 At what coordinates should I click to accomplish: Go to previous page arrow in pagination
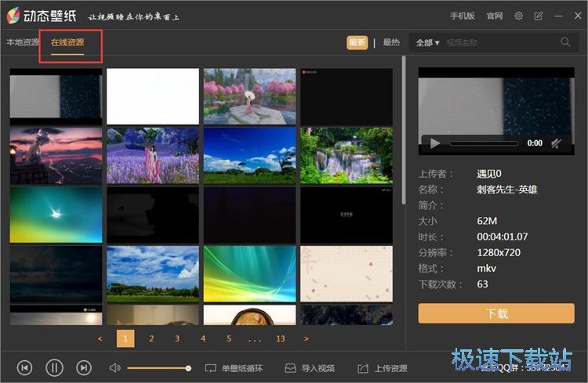click(x=100, y=338)
